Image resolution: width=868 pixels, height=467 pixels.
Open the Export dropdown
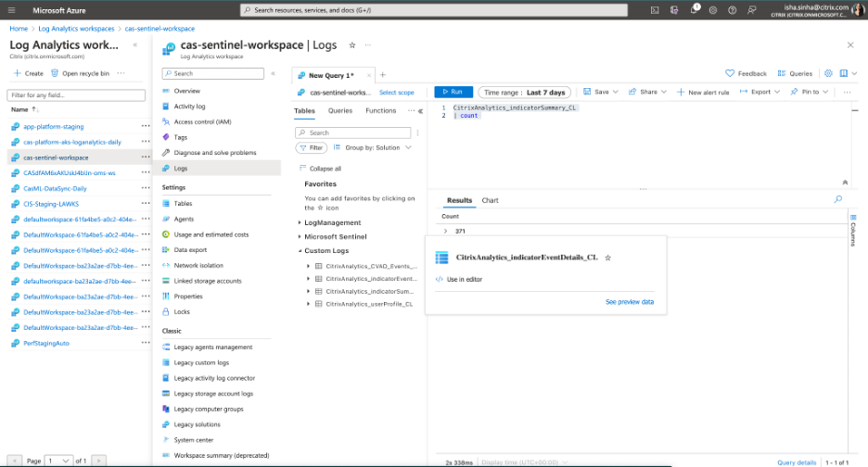point(759,92)
